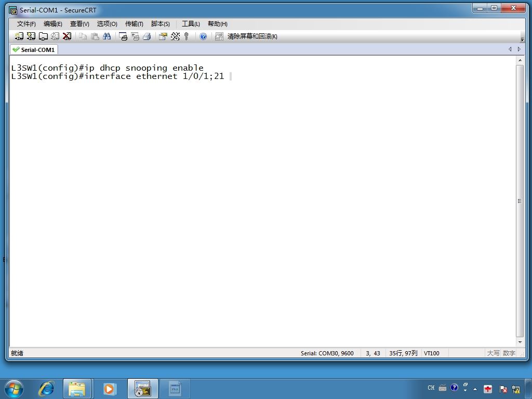Open Action Center flag tray icon
The height and width of the screenshot is (399, 532).
pos(503,389)
